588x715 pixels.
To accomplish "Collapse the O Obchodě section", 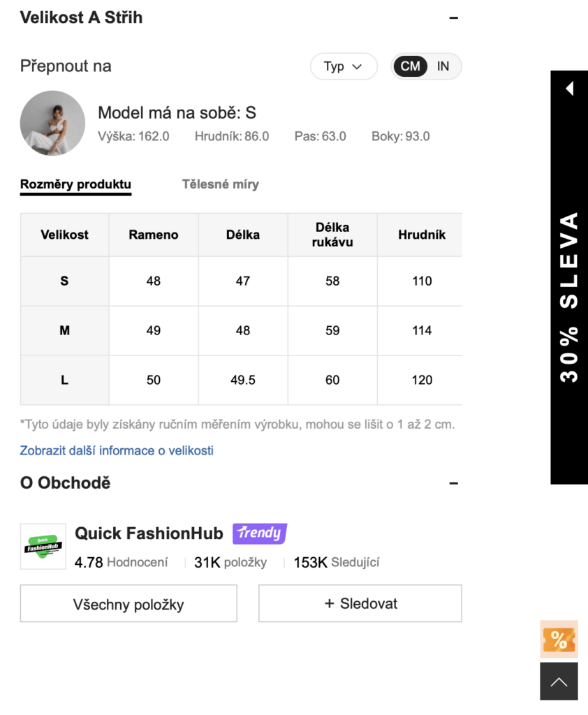I will [453, 483].
